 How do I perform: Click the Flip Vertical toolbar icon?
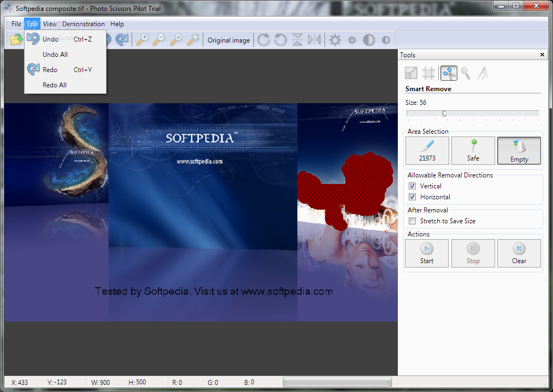coord(297,40)
